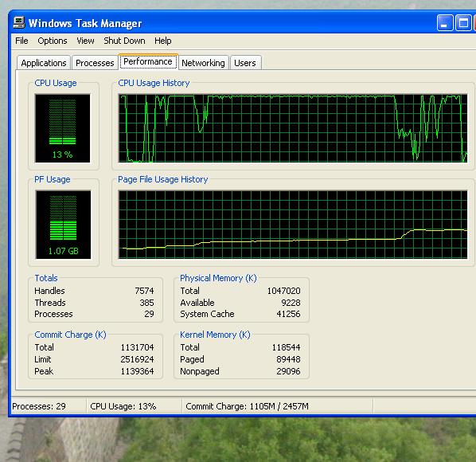The height and width of the screenshot is (462, 476).
Task: Click the Page File Usage History label
Action: coord(163,179)
